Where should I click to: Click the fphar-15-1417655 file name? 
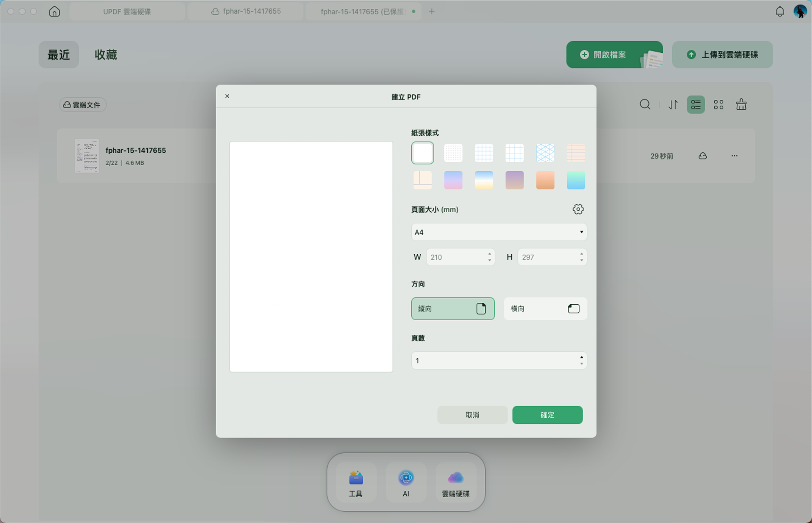(x=136, y=150)
